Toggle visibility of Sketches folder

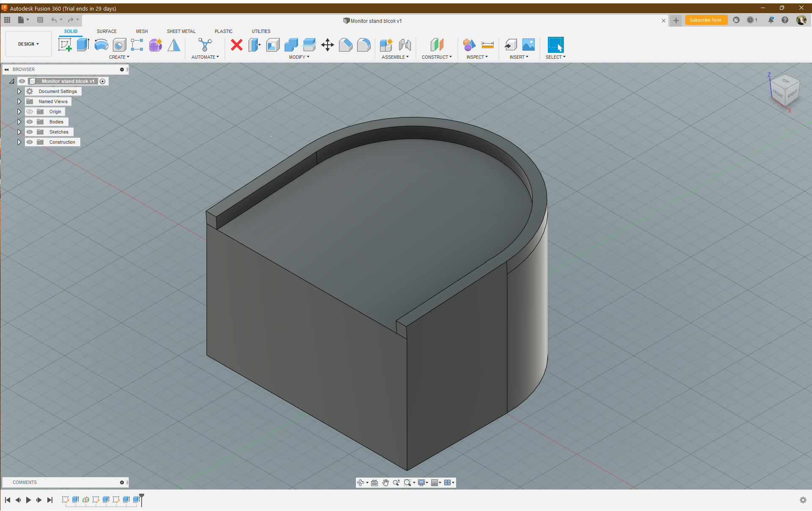click(x=30, y=132)
